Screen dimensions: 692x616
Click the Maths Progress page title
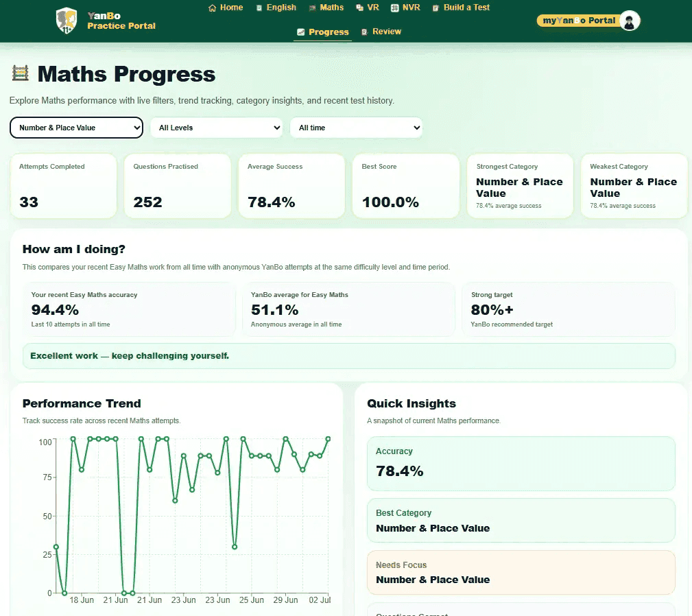[x=126, y=73]
